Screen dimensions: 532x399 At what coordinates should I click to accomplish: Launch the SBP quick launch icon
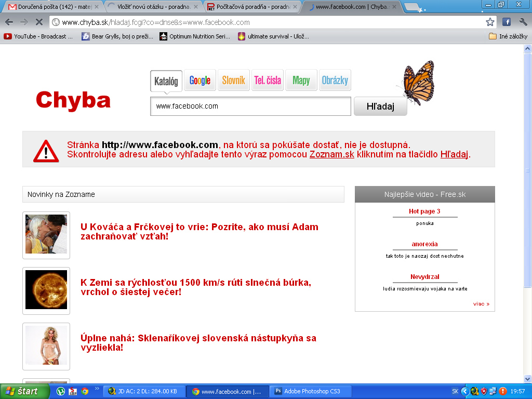pyautogui.click(x=73, y=392)
